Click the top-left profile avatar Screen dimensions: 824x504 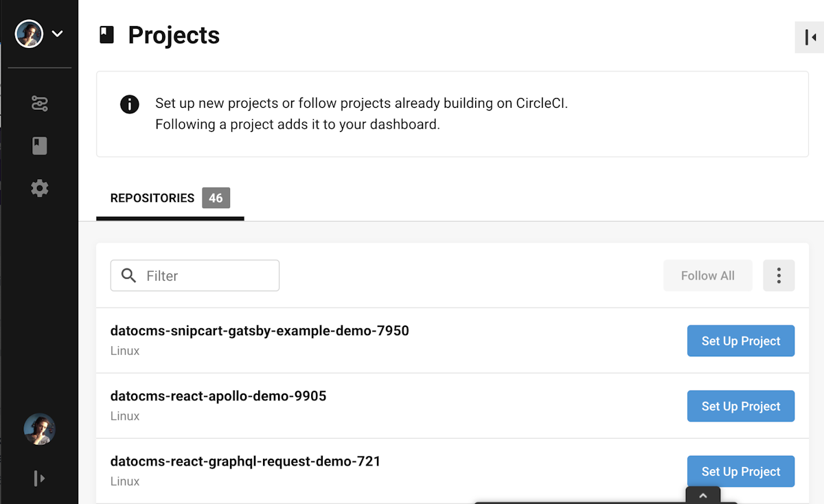[28, 33]
